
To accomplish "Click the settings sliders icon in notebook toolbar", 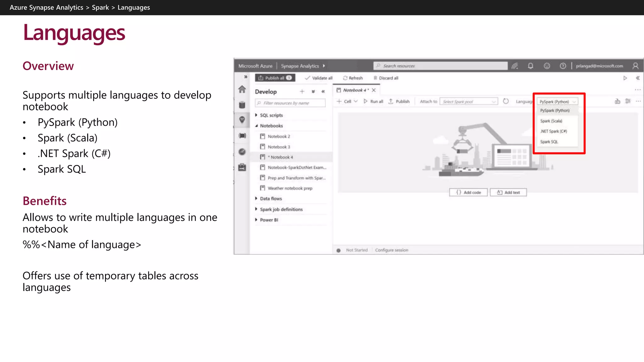I will tap(628, 101).
